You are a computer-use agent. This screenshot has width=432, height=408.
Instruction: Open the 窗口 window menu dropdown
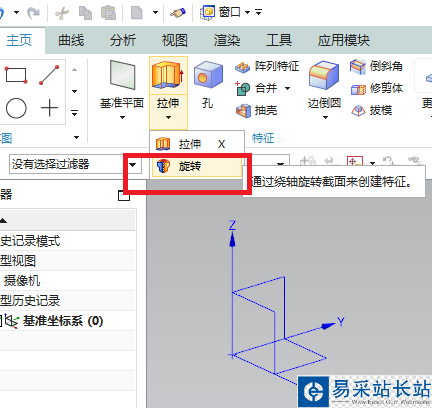pyautogui.click(x=247, y=13)
